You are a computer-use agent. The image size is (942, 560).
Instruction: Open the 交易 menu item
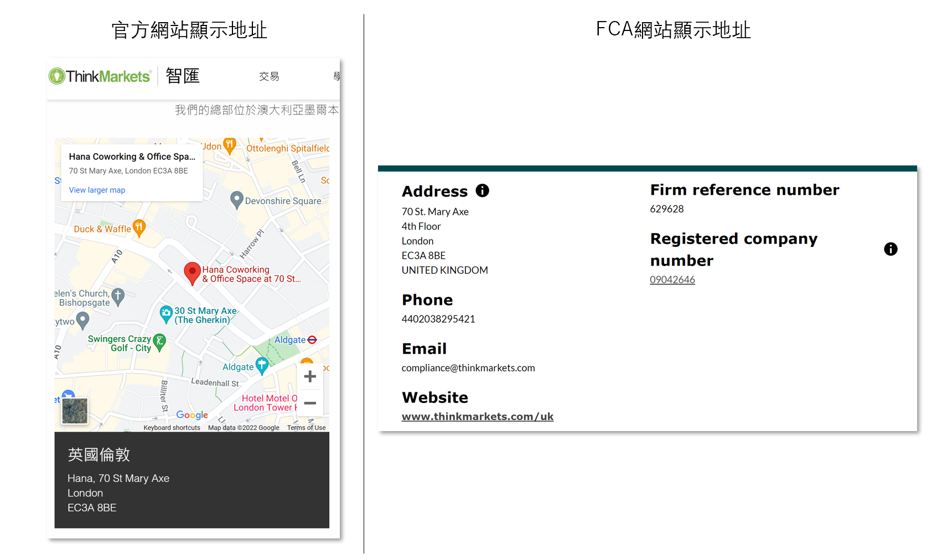point(269,76)
